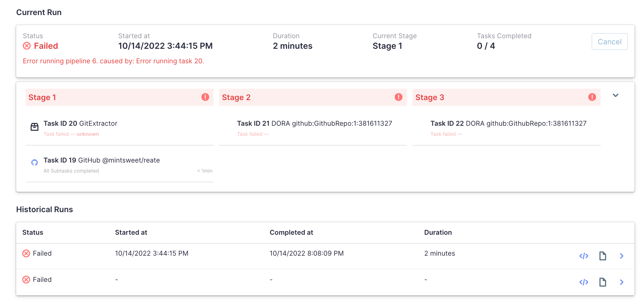Viewport: 644px width, 305px height.
Task: Click the code icon in second historical run
Action: point(584,282)
